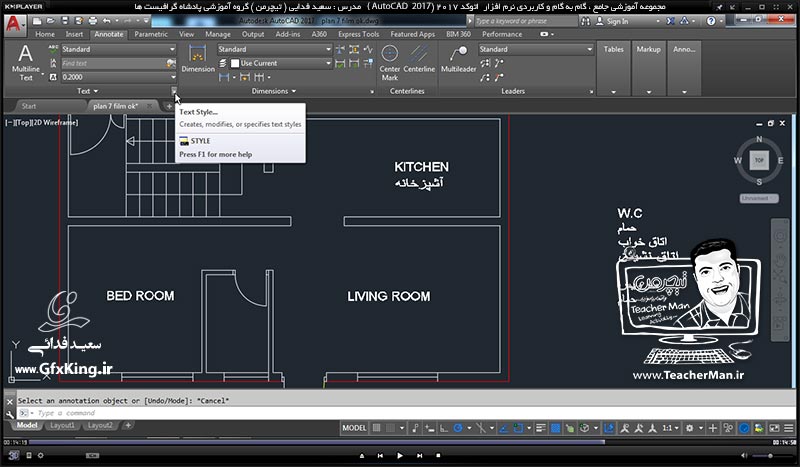Viewport: 800px width, 467px height.
Task: Click the Sign In button
Action: click(613, 21)
